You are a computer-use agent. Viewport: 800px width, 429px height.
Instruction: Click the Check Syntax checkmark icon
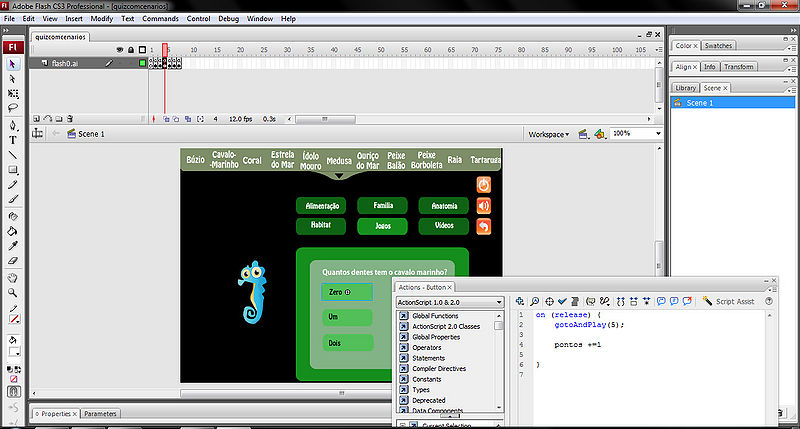pyautogui.click(x=562, y=301)
